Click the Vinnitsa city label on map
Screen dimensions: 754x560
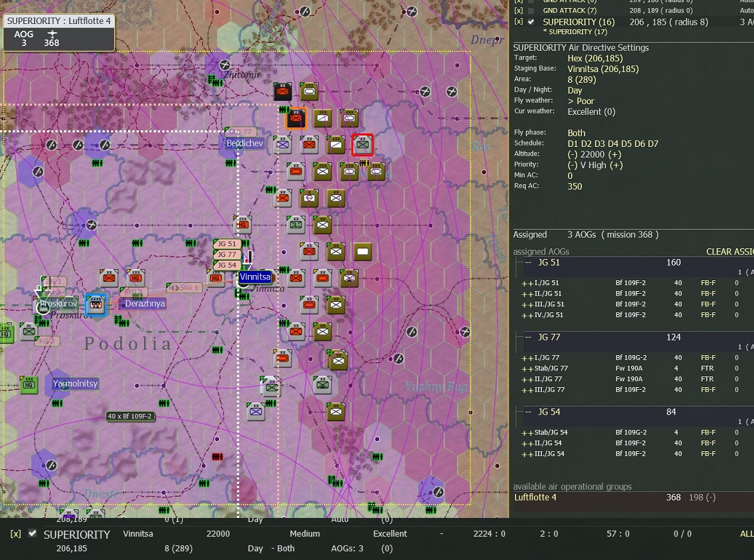[255, 277]
